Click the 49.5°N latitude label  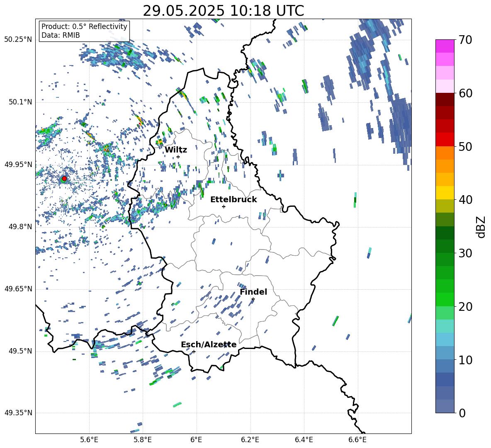point(20,351)
